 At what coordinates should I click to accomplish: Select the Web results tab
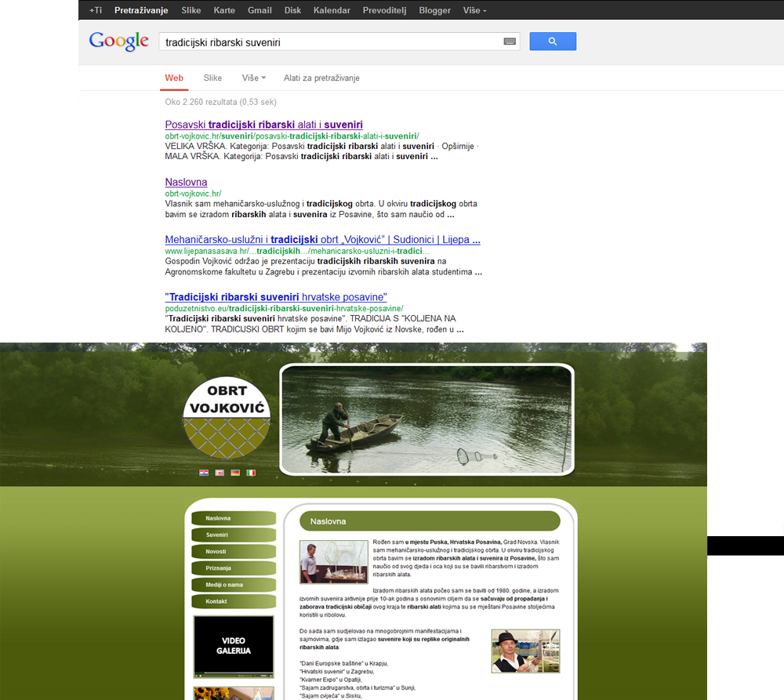(x=174, y=78)
